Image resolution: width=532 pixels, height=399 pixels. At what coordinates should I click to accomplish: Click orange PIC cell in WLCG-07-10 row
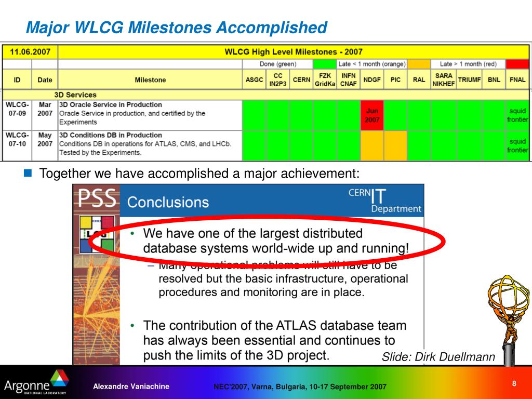click(395, 145)
